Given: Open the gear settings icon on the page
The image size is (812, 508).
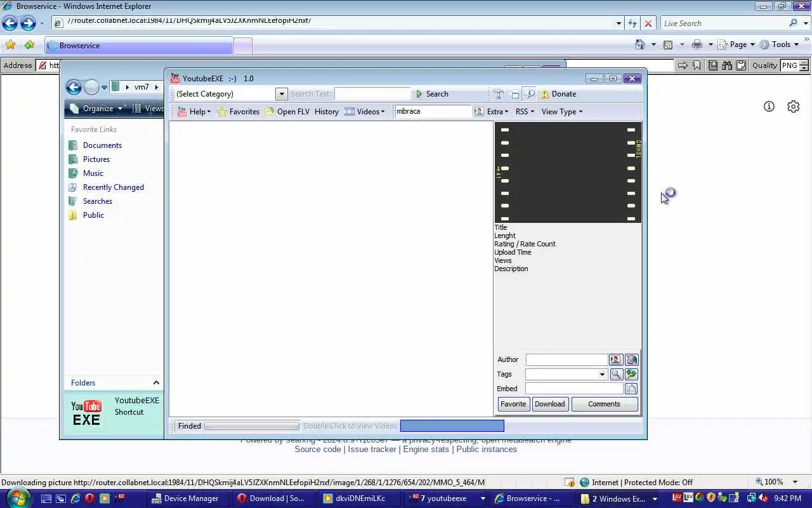Looking at the screenshot, I should [x=793, y=107].
